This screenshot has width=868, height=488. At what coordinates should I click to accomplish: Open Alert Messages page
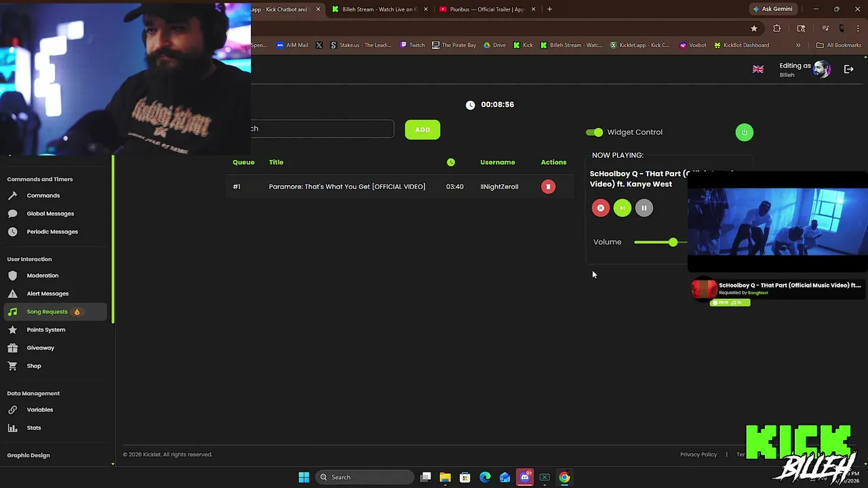[47, 293]
